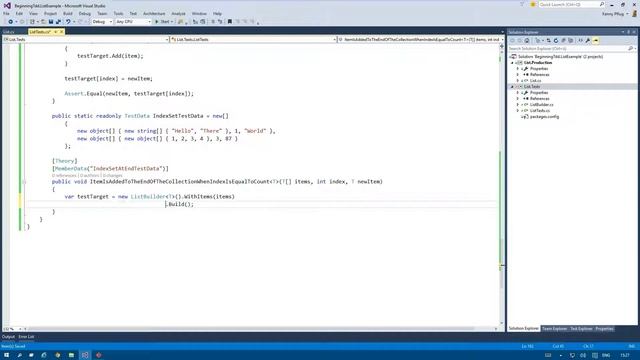Open the Error List panel tab
The width and height of the screenshot is (640, 360).
(26, 337)
